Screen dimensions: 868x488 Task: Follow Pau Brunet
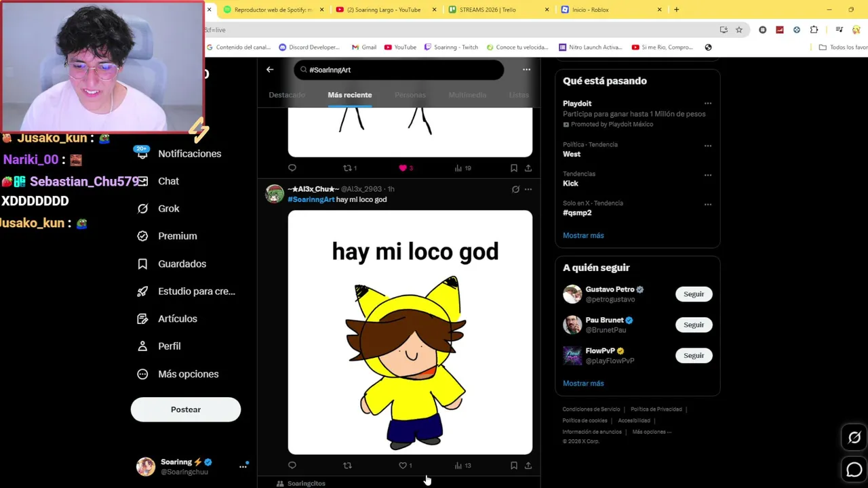click(x=694, y=325)
